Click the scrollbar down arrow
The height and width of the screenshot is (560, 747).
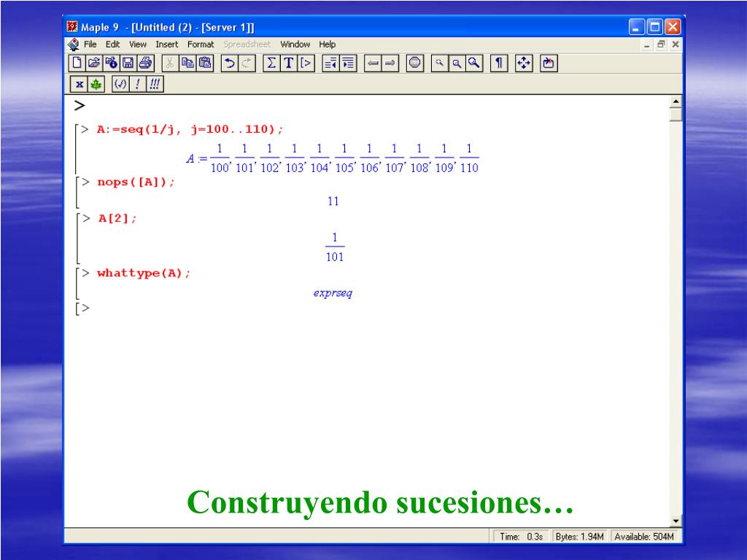[x=676, y=521]
